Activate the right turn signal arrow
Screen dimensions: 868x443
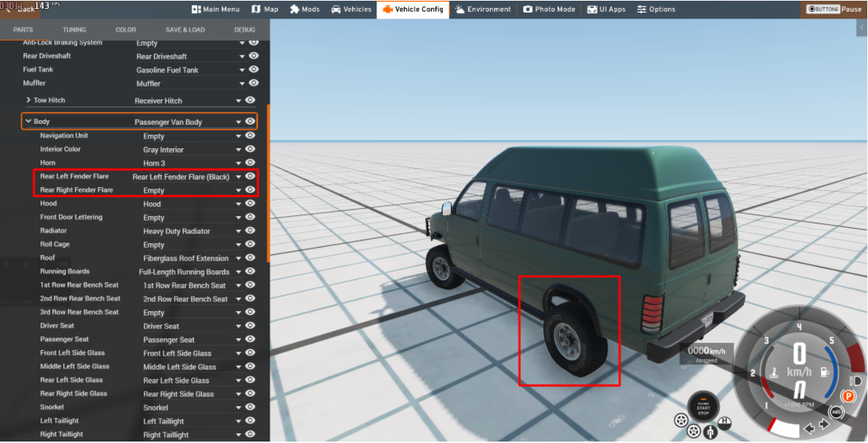pos(824,425)
